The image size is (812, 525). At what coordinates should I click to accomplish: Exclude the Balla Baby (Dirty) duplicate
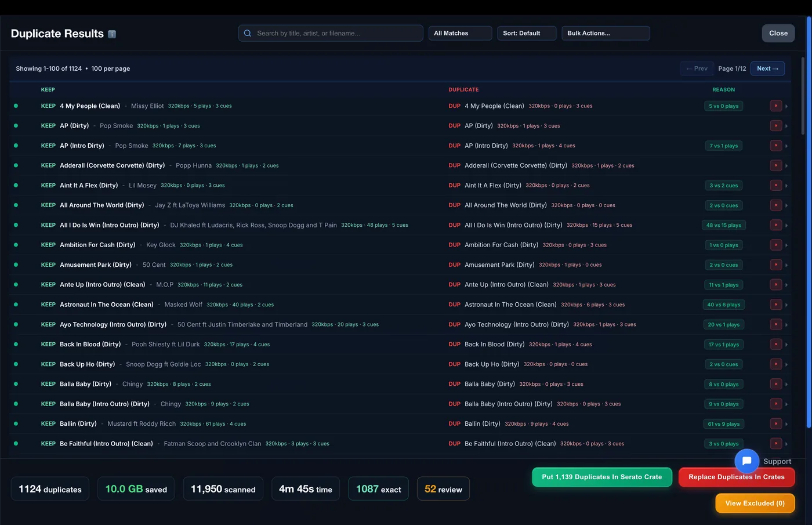(776, 384)
